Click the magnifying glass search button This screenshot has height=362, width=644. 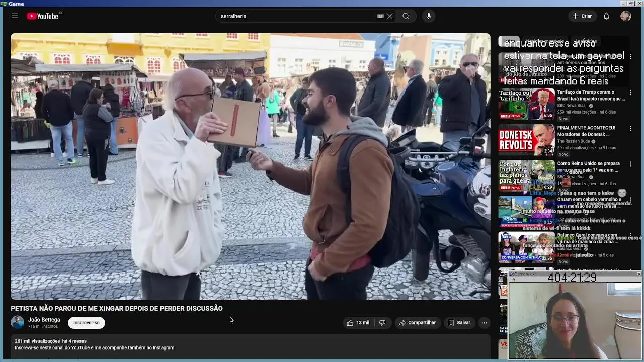coord(406,16)
